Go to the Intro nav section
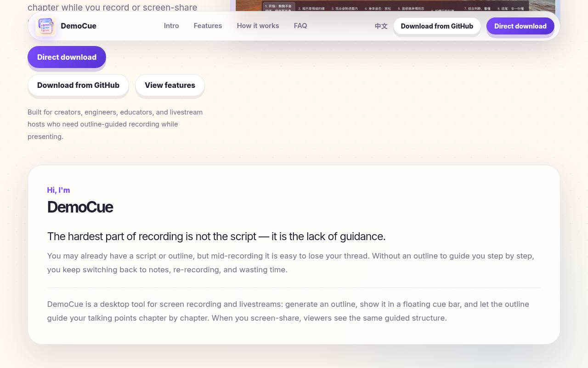The image size is (588, 368). pyautogui.click(x=171, y=26)
